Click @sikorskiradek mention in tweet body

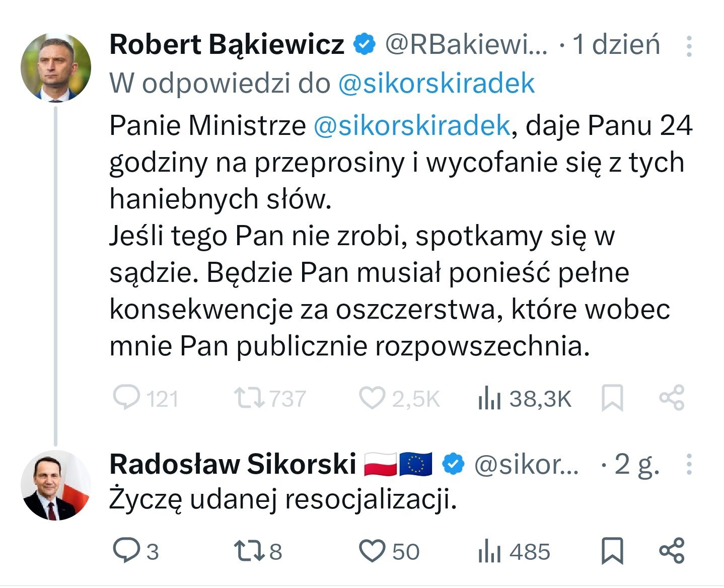pos(412,125)
